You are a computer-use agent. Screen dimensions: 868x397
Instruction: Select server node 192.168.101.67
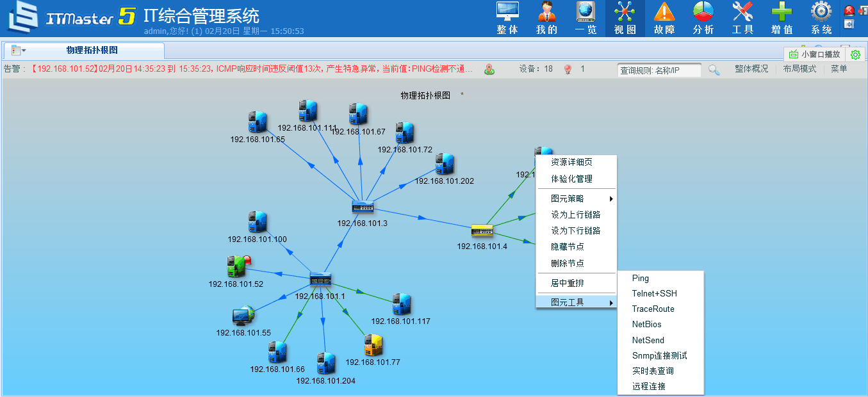point(358,115)
